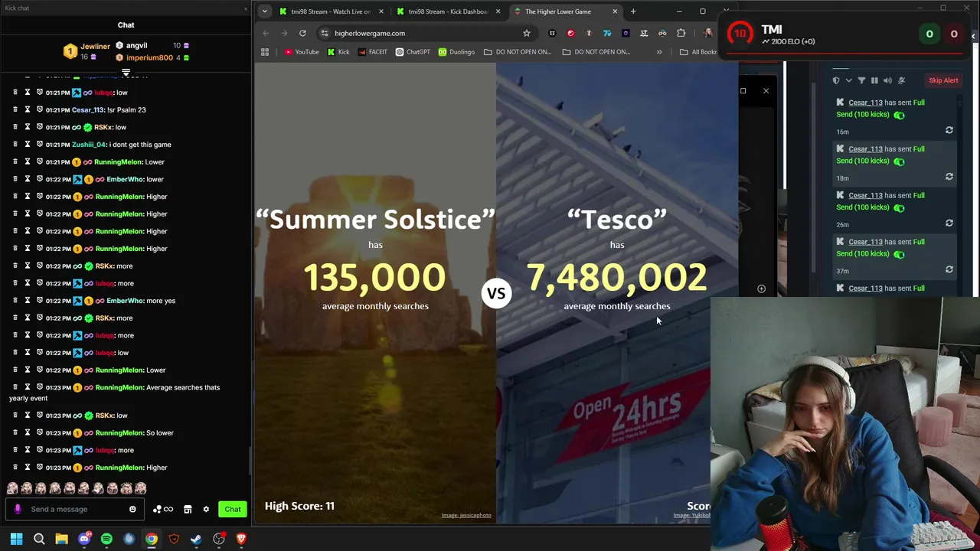
Task: Click Zushiii_04 username in chat
Action: (89, 145)
